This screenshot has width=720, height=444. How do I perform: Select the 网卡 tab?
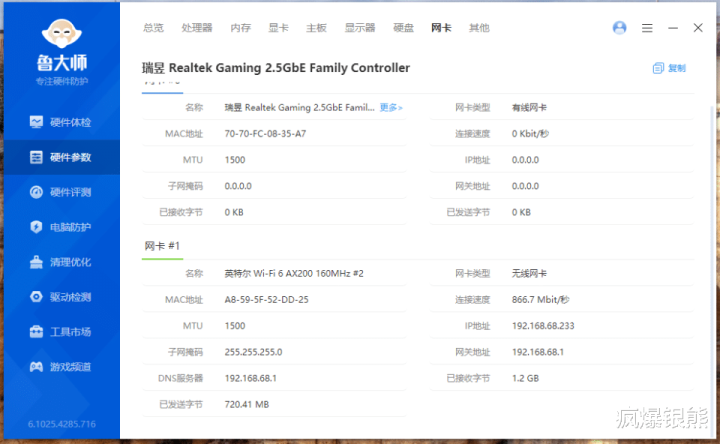pos(441,28)
